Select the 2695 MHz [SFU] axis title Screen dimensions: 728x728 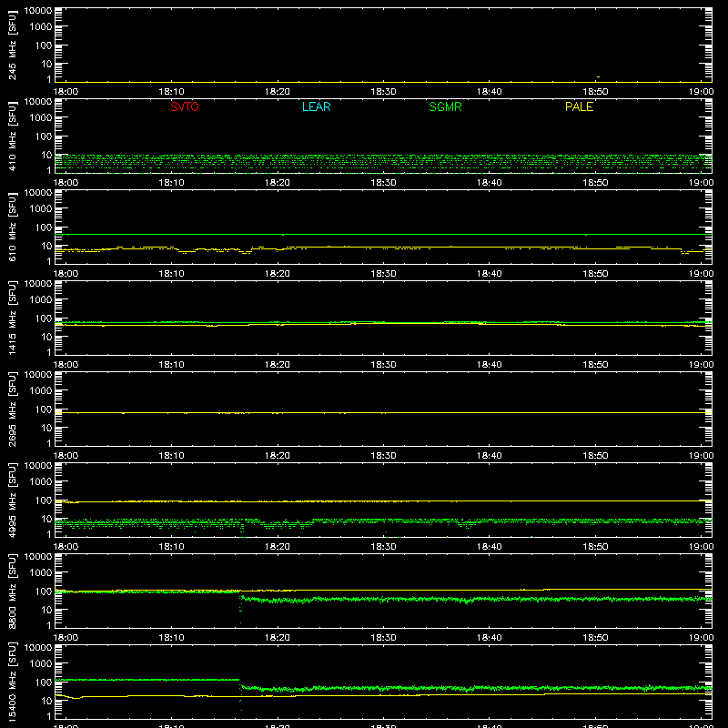coord(12,409)
